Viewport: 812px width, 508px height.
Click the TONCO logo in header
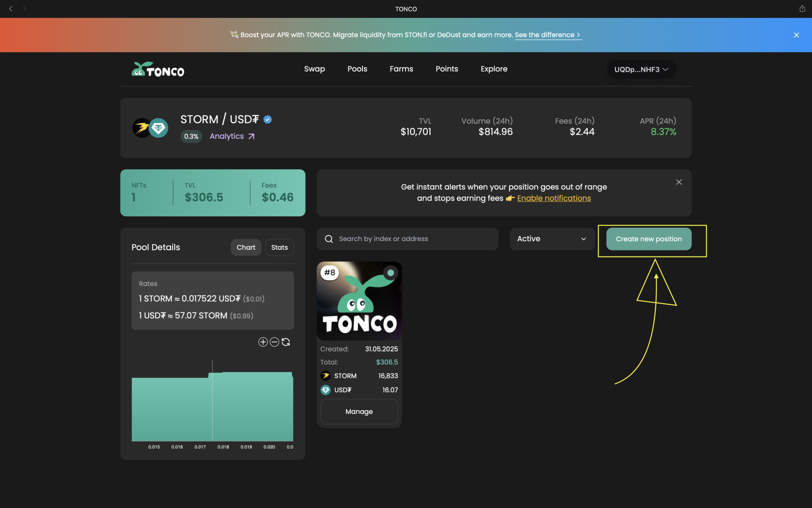click(x=158, y=70)
